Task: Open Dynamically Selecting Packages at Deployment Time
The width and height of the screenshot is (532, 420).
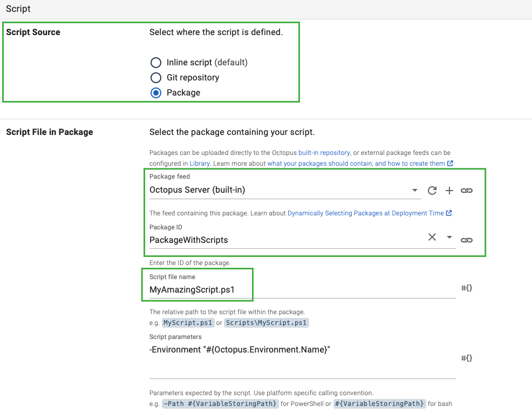Action: tap(365, 213)
